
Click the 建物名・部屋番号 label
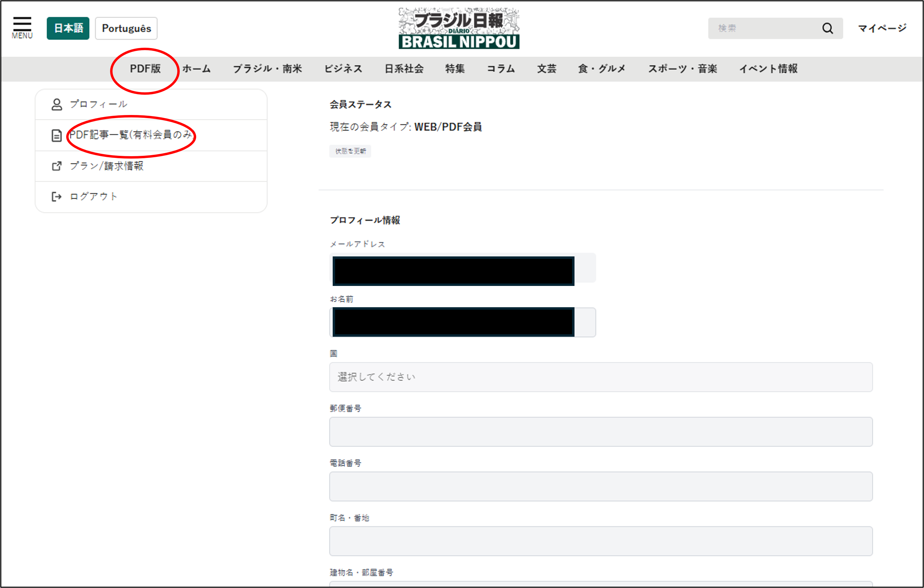(x=362, y=573)
